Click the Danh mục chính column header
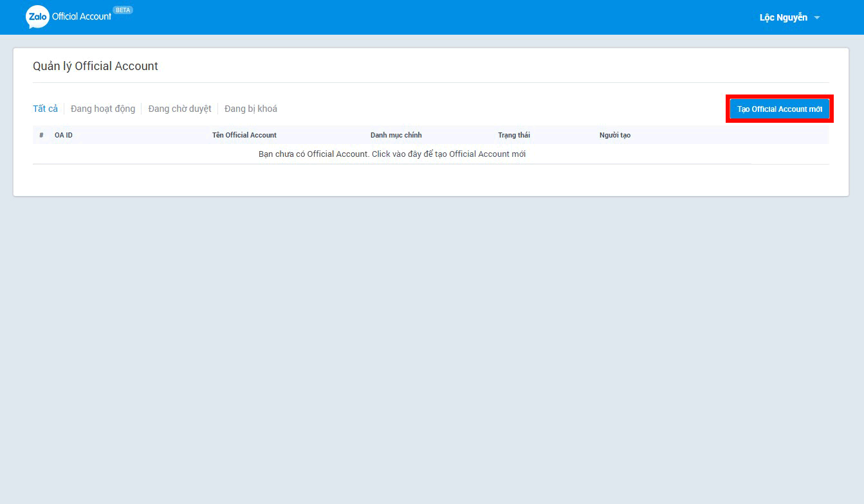This screenshot has height=504, width=864. tap(396, 135)
